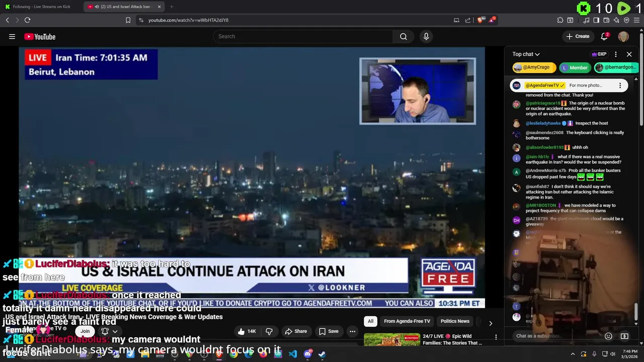Open emoji picker in chat input
This screenshot has width=644, height=362.
tap(608, 336)
